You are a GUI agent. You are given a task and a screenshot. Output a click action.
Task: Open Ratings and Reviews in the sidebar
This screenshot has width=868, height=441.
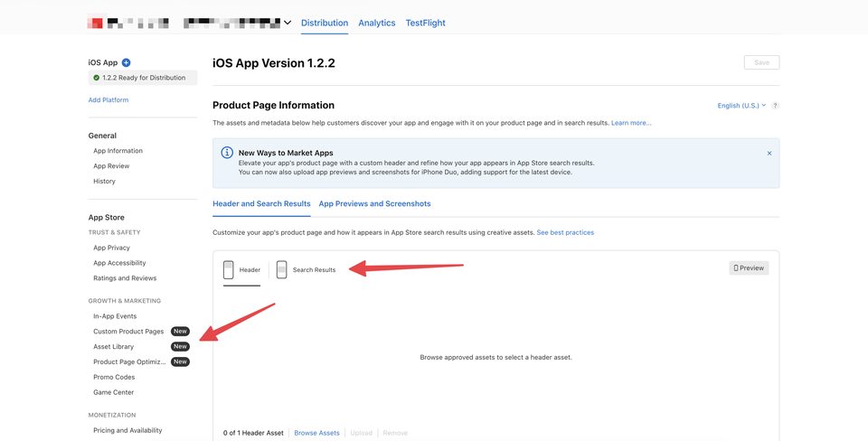pyautogui.click(x=125, y=278)
